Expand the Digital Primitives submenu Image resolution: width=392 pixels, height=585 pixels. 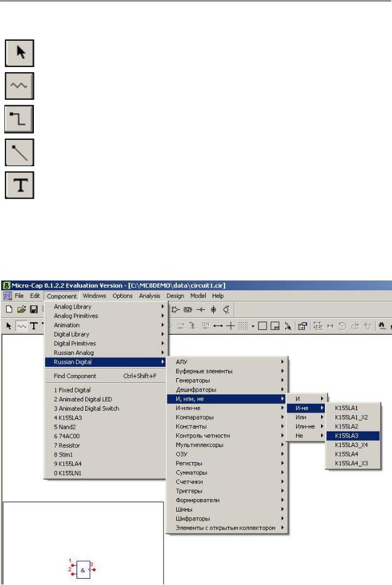[105, 343]
